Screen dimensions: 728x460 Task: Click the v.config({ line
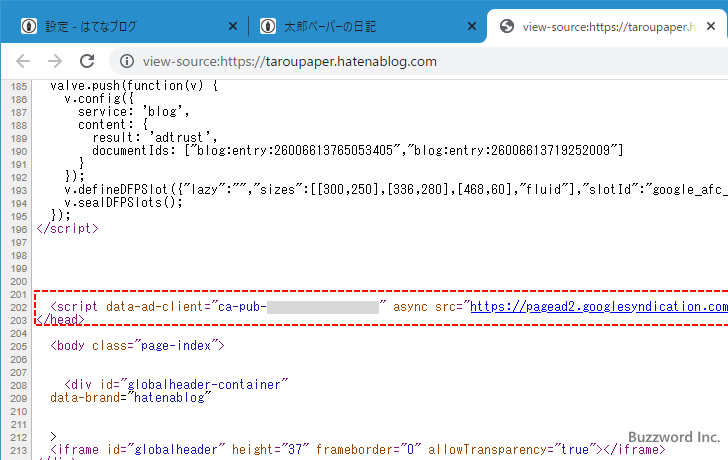coord(99,99)
